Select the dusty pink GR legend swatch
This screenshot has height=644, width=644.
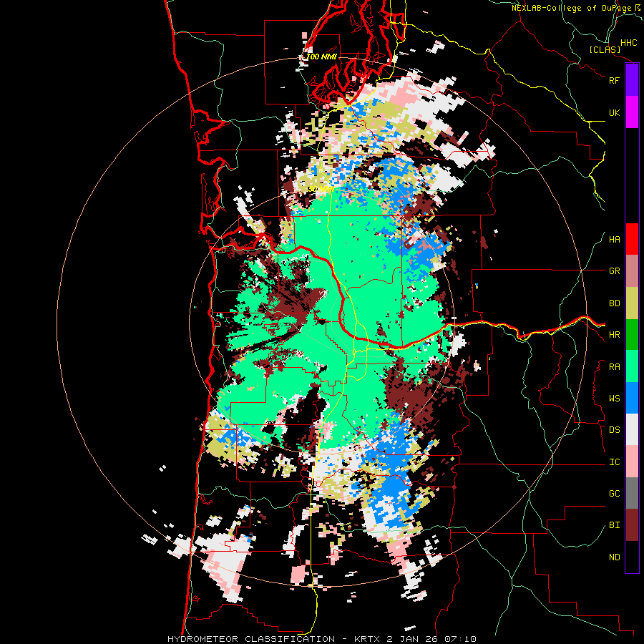(632, 271)
